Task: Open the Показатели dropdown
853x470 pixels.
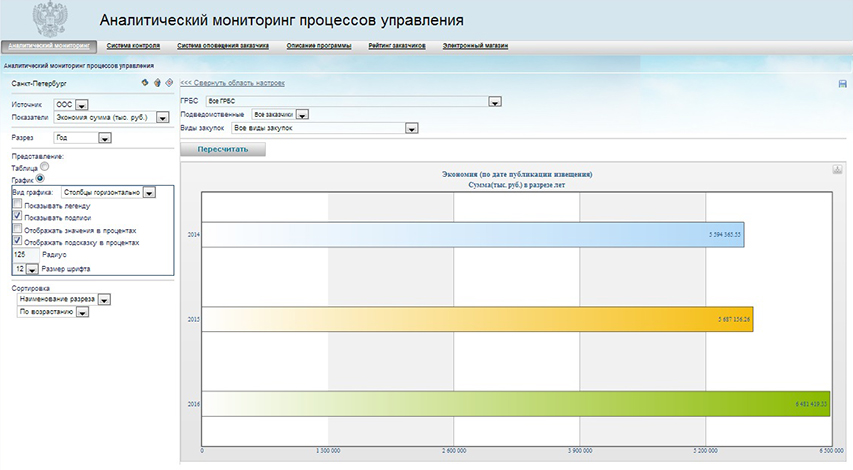Action: tap(161, 118)
